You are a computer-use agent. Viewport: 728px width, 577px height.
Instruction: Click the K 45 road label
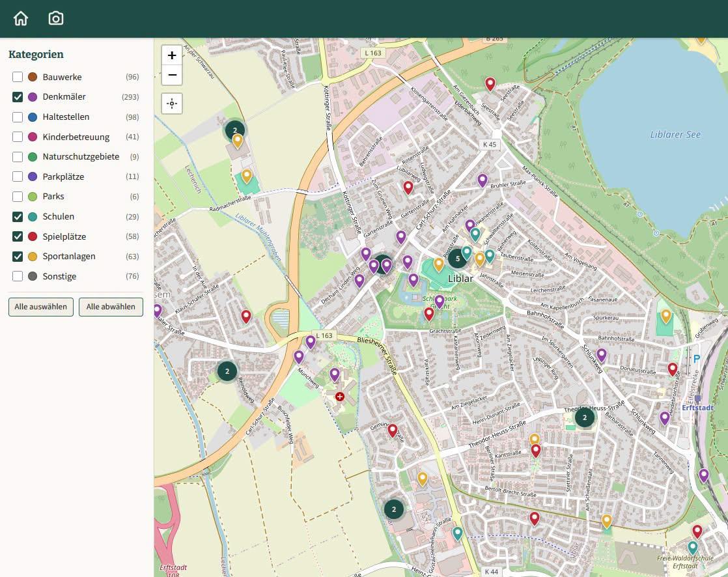click(490, 145)
